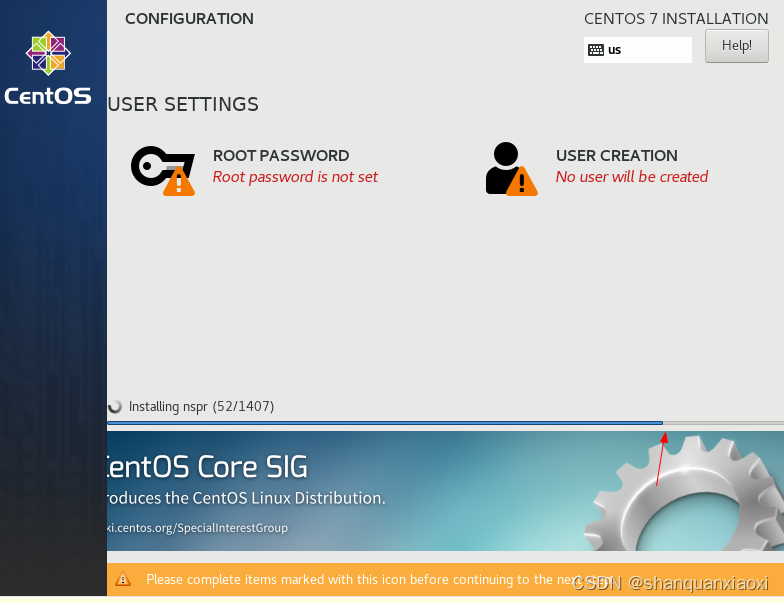Click the 'Produces the CentOS Linux Distribution' banner text
This screenshot has width=784, height=603.
(246, 498)
